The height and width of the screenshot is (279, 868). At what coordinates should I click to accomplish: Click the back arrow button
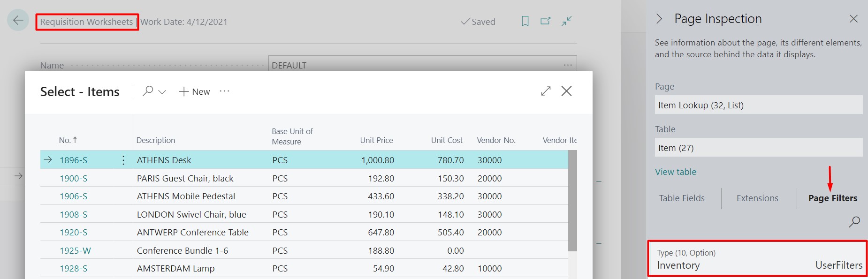tap(18, 20)
